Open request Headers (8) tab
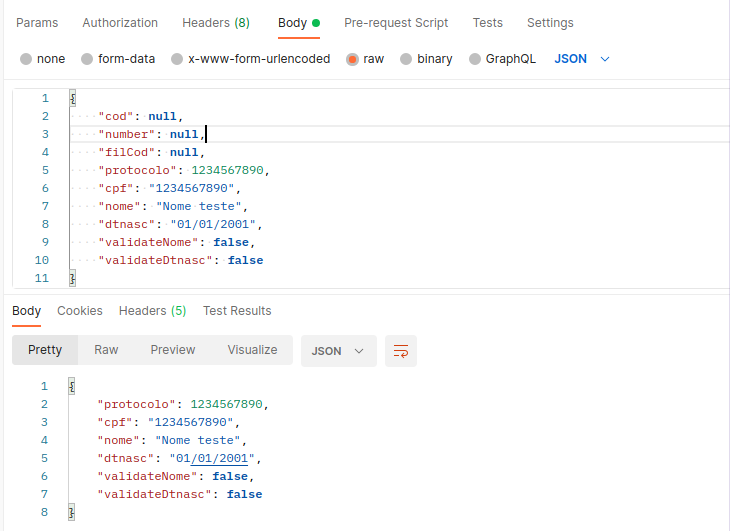Viewport: 730px width, 531px height. (x=216, y=23)
